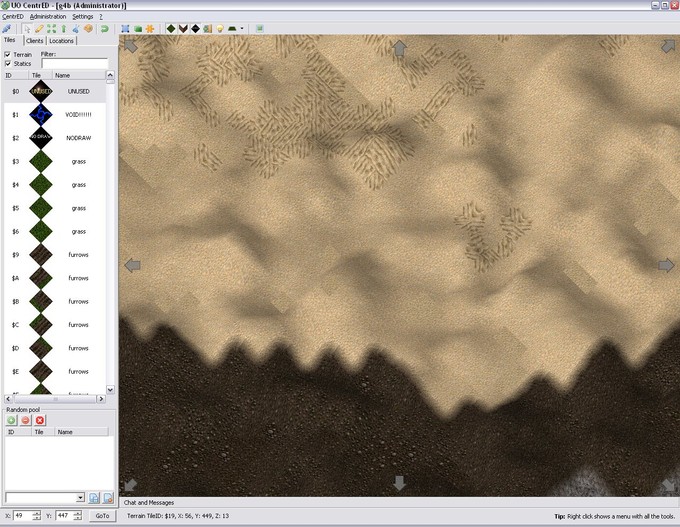Switch to the Locations tab
Image resolution: width=680 pixels, height=527 pixels.
[x=61, y=41]
